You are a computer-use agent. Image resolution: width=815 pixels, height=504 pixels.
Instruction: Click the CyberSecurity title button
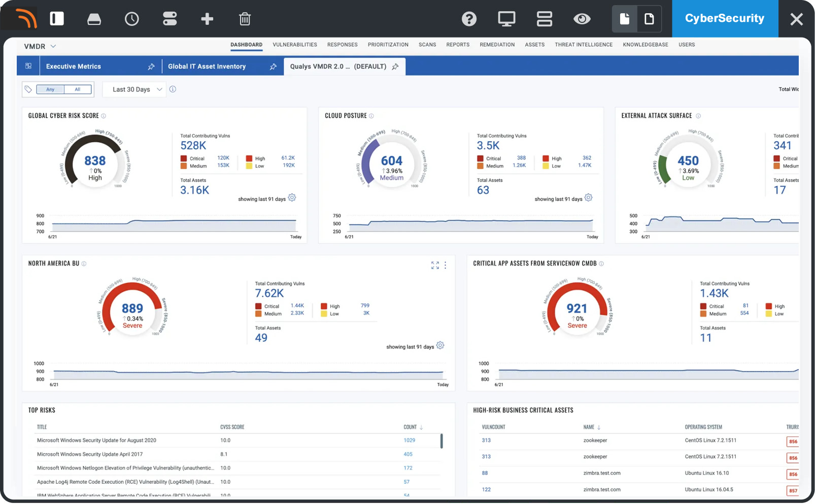pyautogui.click(x=725, y=18)
